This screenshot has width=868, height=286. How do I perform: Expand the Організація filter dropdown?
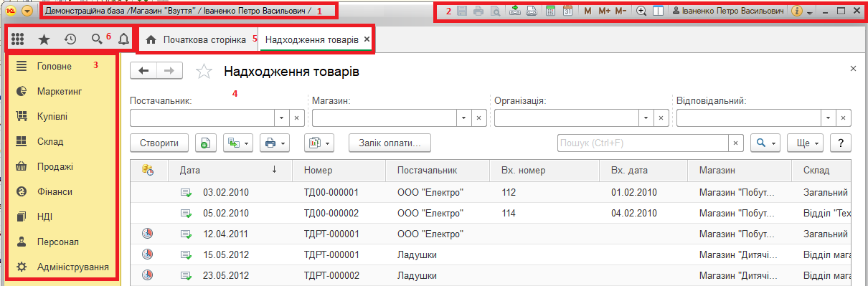(647, 118)
